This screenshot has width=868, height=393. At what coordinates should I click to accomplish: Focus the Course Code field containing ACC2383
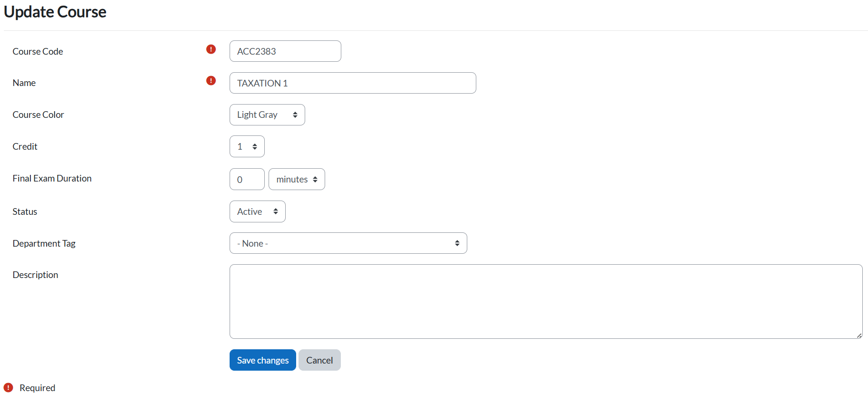(x=285, y=51)
